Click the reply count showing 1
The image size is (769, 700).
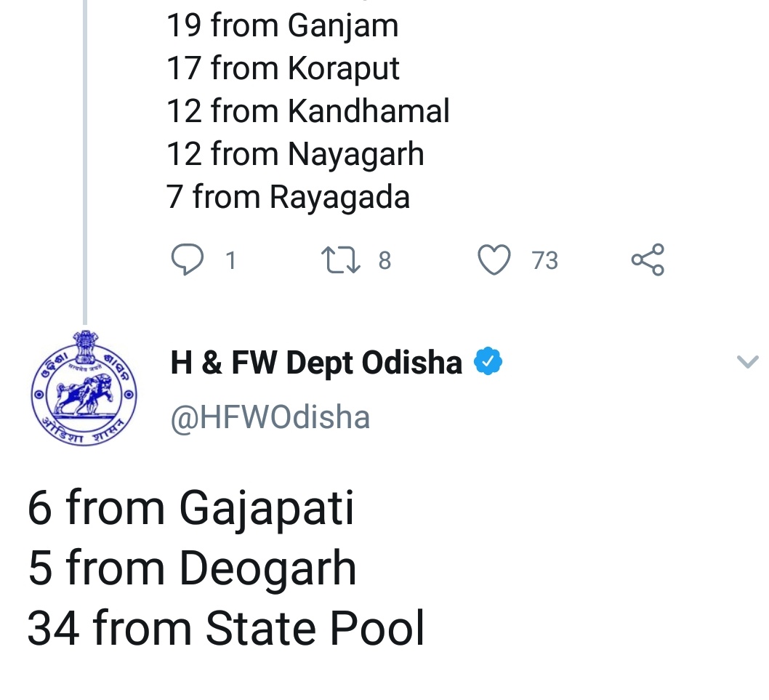[x=230, y=260]
